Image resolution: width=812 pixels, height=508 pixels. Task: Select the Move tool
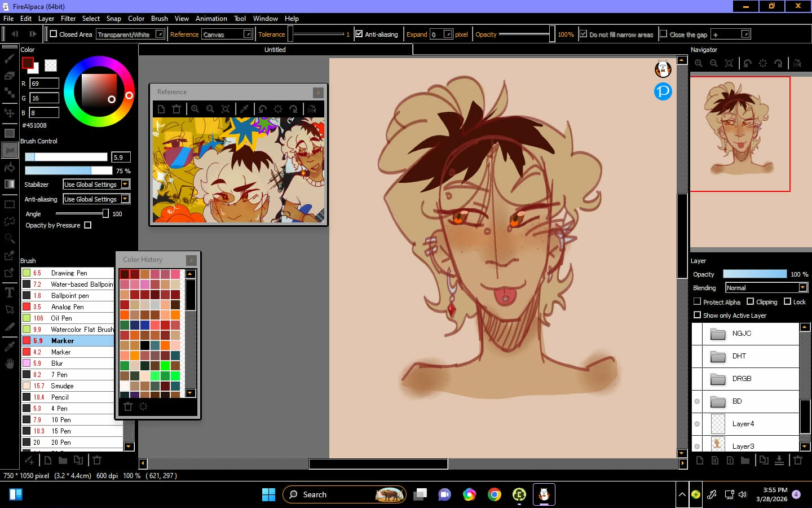[x=10, y=112]
